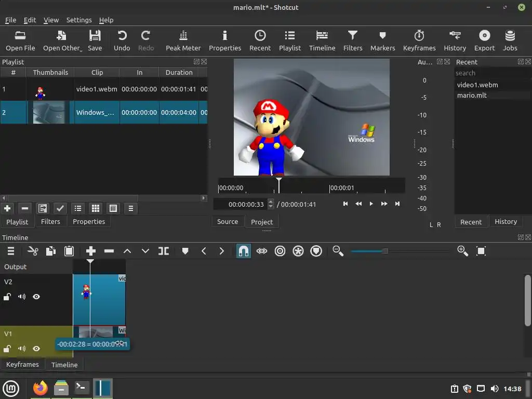This screenshot has height=399, width=532.
Task: Open mario.mlt from the Recent list
Action: click(472, 96)
